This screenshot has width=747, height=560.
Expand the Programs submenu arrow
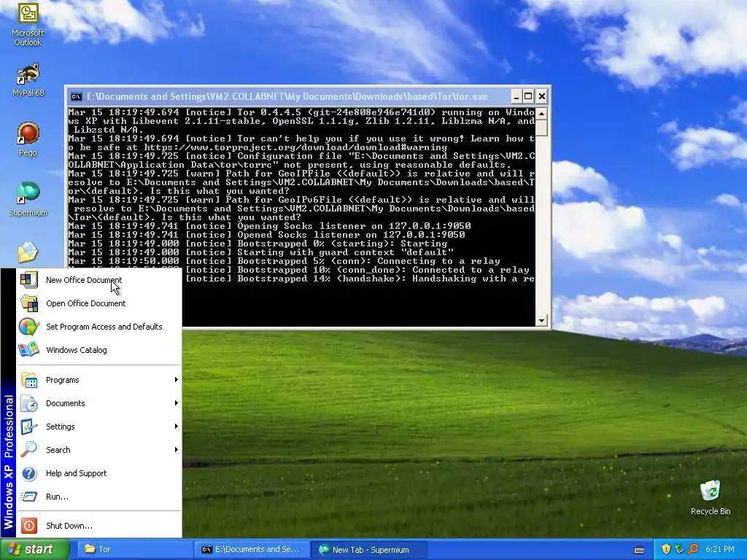click(177, 379)
